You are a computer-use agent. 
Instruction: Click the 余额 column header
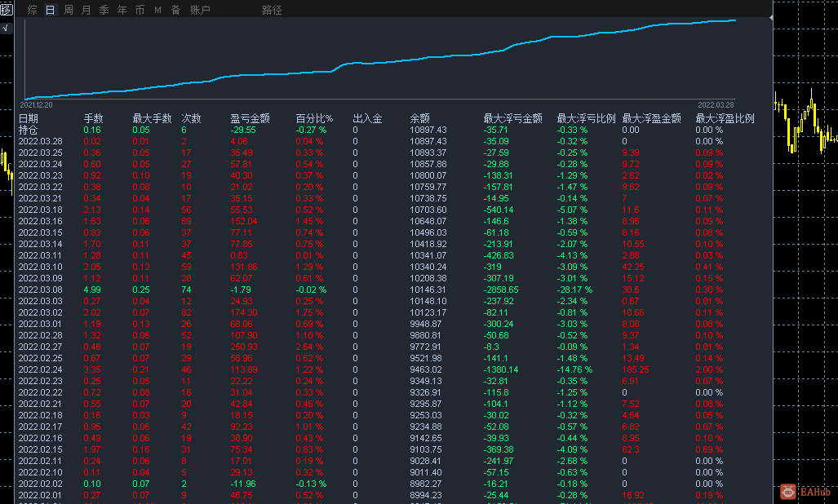420,118
